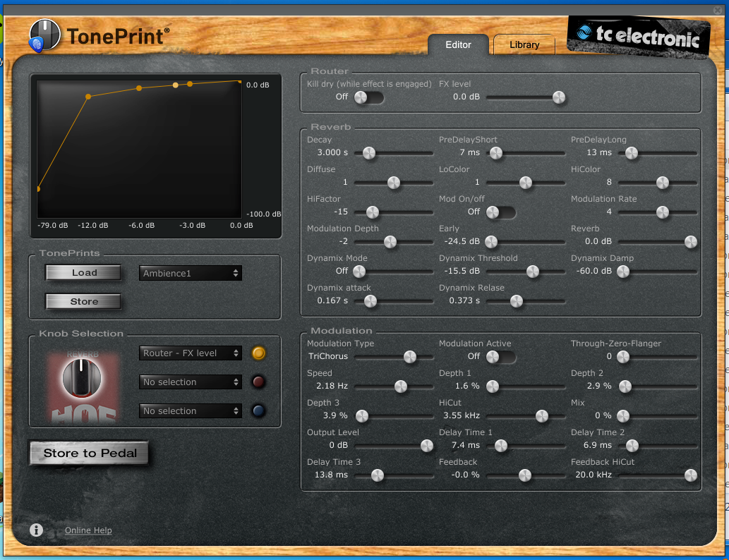Click the Load button
729x560 pixels.
84,273
